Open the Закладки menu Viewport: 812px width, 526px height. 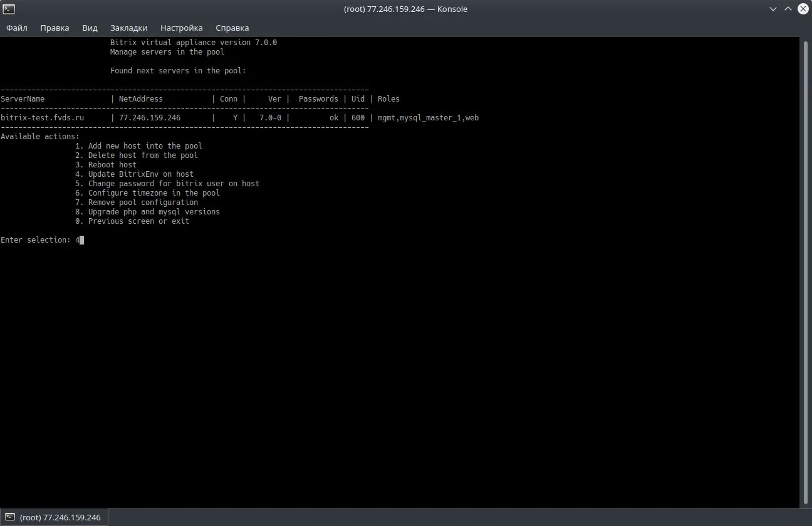tap(129, 28)
